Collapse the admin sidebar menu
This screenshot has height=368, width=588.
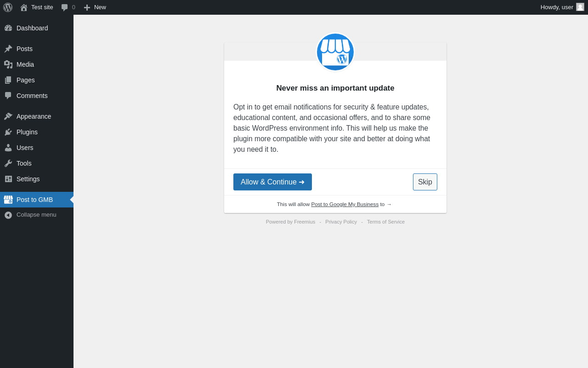[x=37, y=215]
